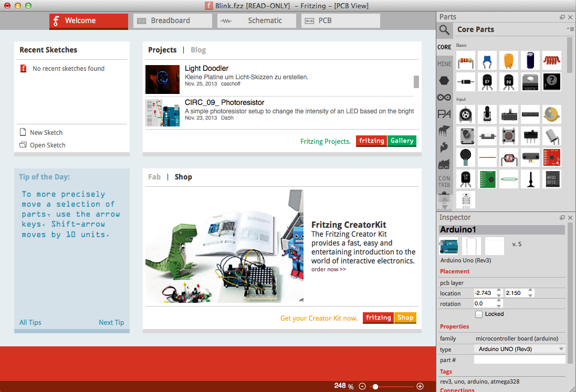The width and height of the screenshot is (576, 392).
Task: Click the Parts bin vertical scrollbar
Action: [570, 55]
